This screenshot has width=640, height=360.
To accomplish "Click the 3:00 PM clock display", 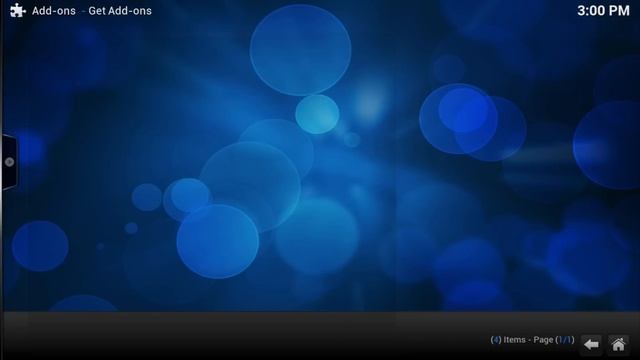I will click(603, 11).
